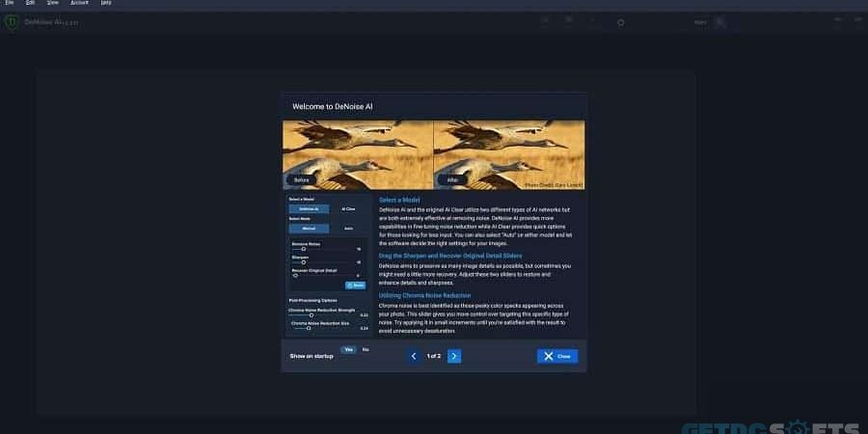Select the DeNoise AI model button
The height and width of the screenshot is (434, 868).
point(309,208)
